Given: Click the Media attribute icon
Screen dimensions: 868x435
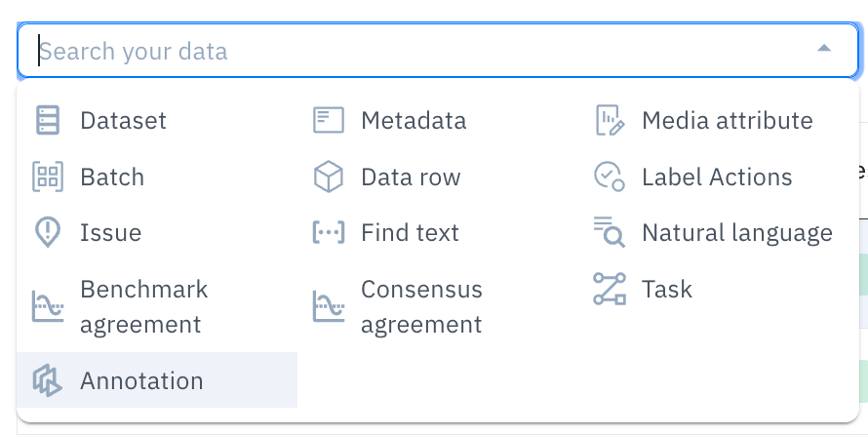Looking at the screenshot, I should [609, 121].
